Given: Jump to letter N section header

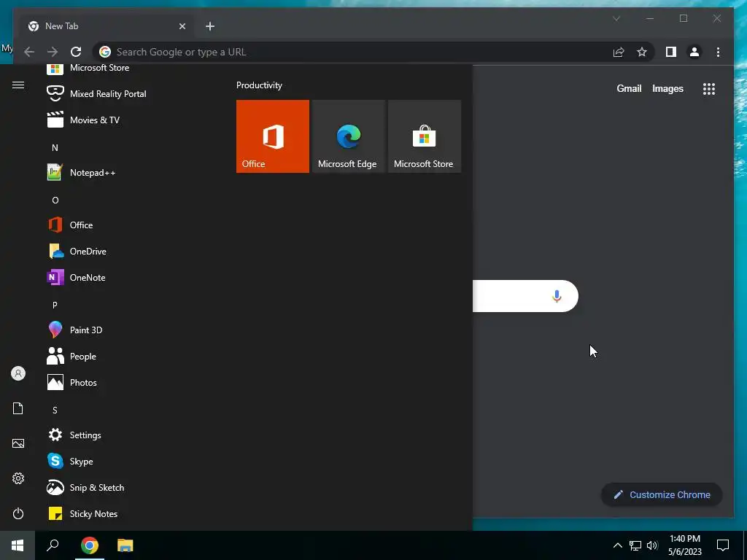Looking at the screenshot, I should [x=55, y=147].
